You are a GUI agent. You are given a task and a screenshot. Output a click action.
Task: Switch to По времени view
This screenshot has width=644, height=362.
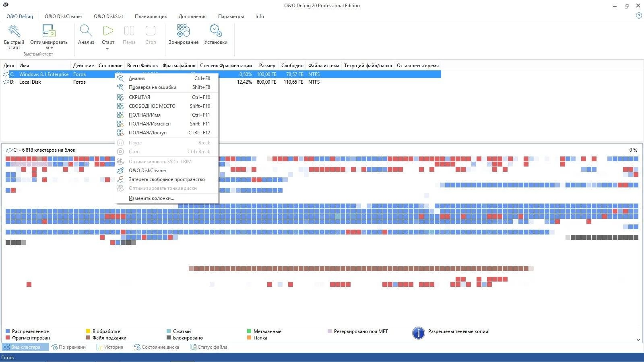pos(68,347)
